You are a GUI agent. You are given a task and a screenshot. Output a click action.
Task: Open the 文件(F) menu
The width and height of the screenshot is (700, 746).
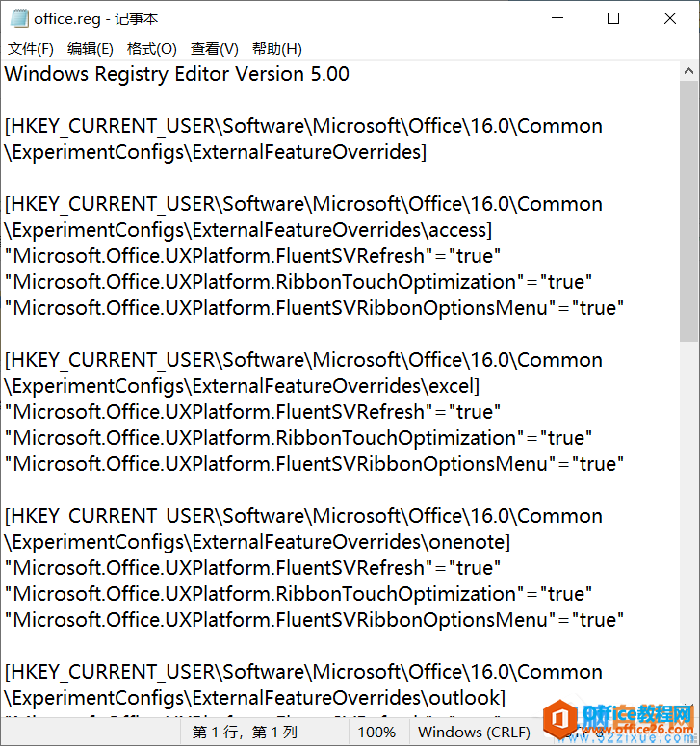31,48
